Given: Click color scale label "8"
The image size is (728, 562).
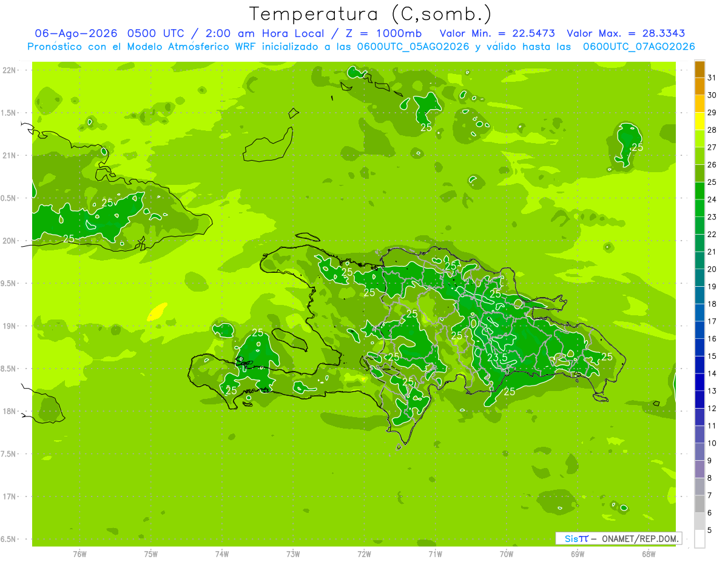Looking at the screenshot, I should (x=710, y=478).
